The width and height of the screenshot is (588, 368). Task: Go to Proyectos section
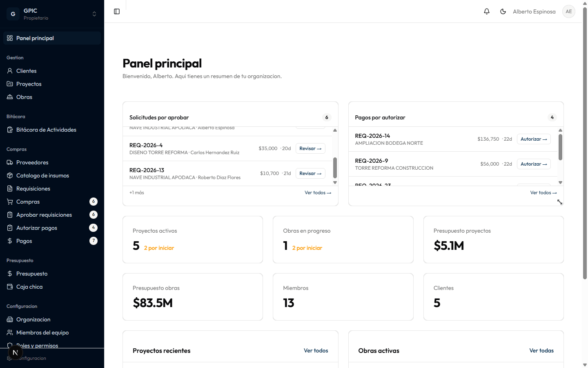point(52,84)
